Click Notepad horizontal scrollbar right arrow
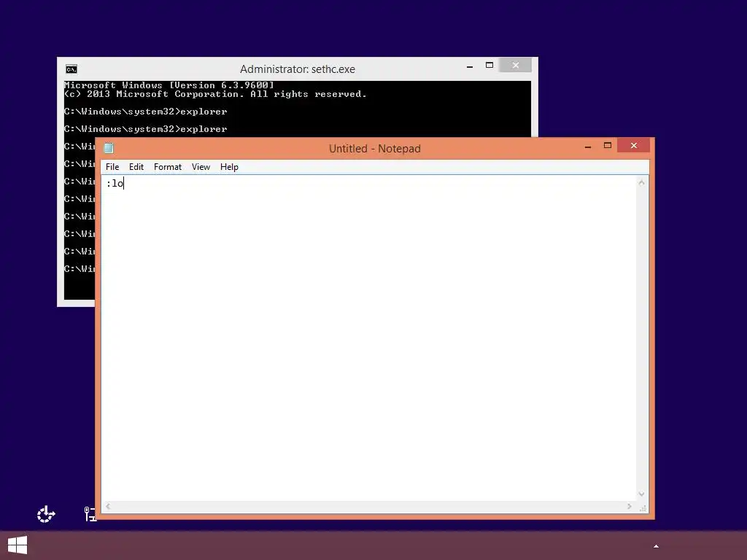The width and height of the screenshot is (747, 560). 630,507
